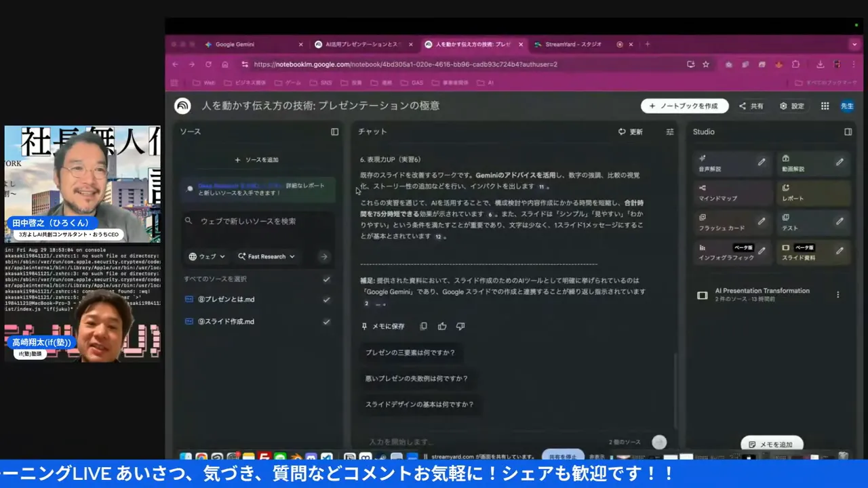Expand the Fast Research mode dropdown
Viewport: 868px width, 488px height.
pyautogui.click(x=266, y=256)
